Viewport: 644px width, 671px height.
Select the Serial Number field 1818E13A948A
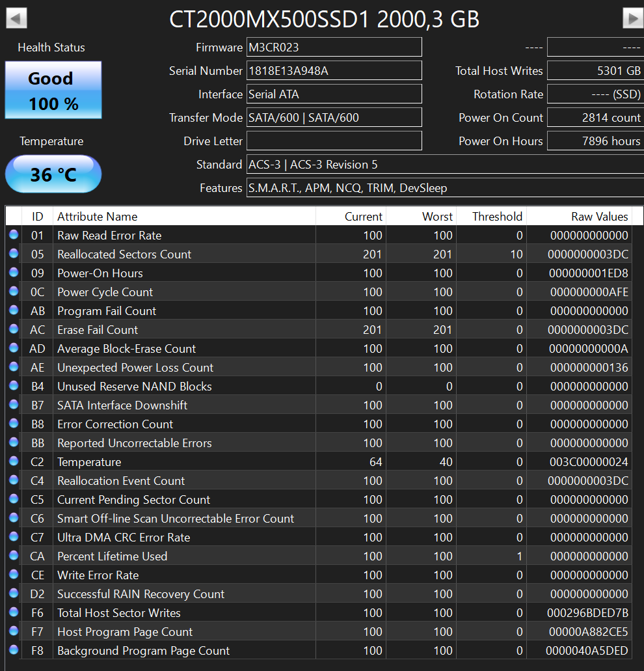[x=334, y=70]
